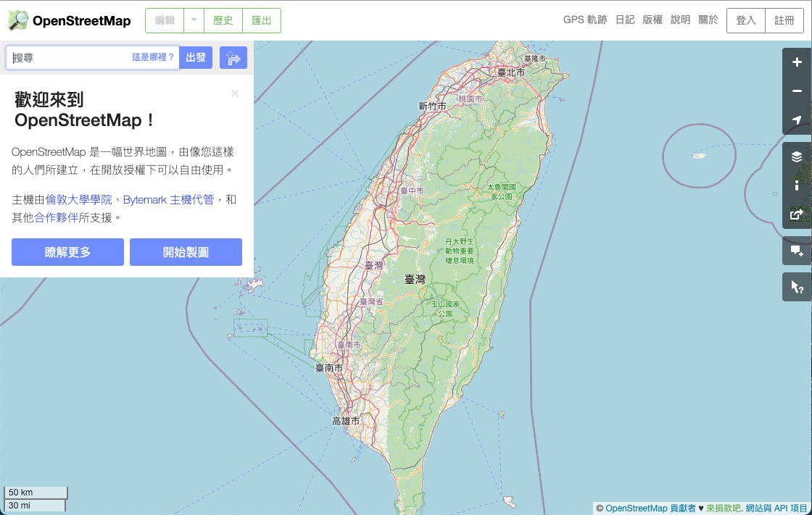Open the share map icon
This screenshot has width=812, height=515.
pyautogui.click(x=797, y=214)
